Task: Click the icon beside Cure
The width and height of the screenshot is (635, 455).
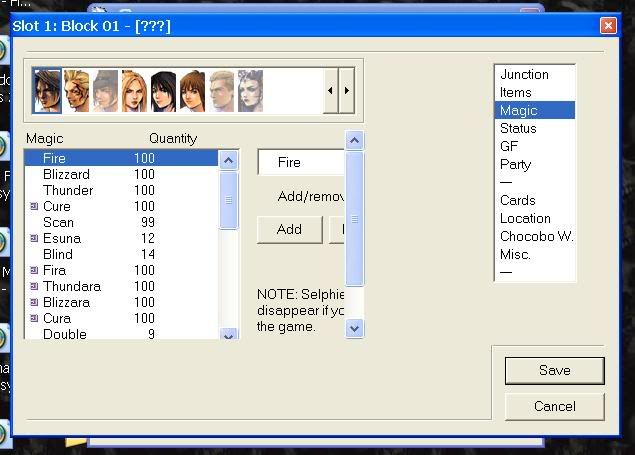Action: tap(34, 206)
